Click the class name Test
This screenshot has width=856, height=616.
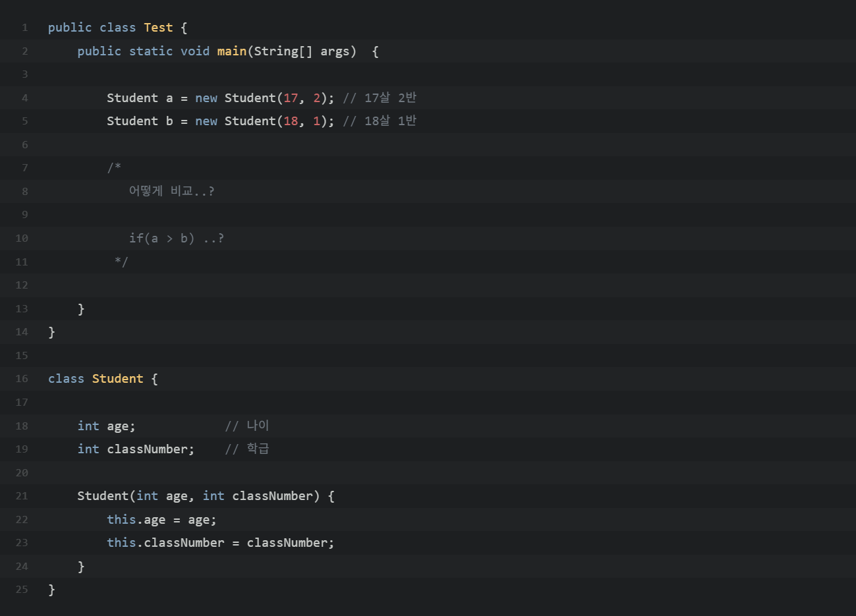coord(158,28)
